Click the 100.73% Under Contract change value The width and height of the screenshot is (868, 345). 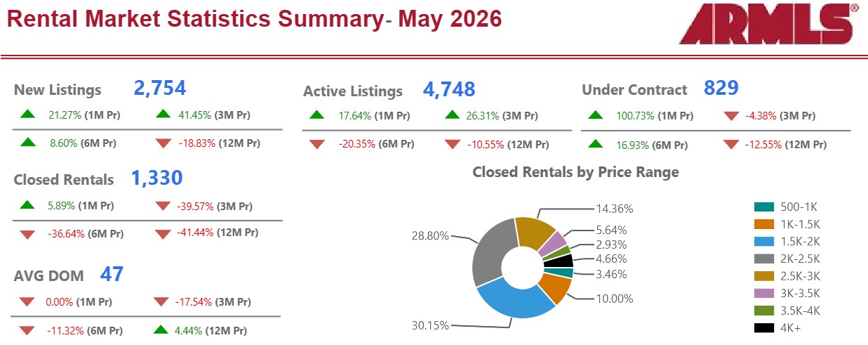point(634,116)
